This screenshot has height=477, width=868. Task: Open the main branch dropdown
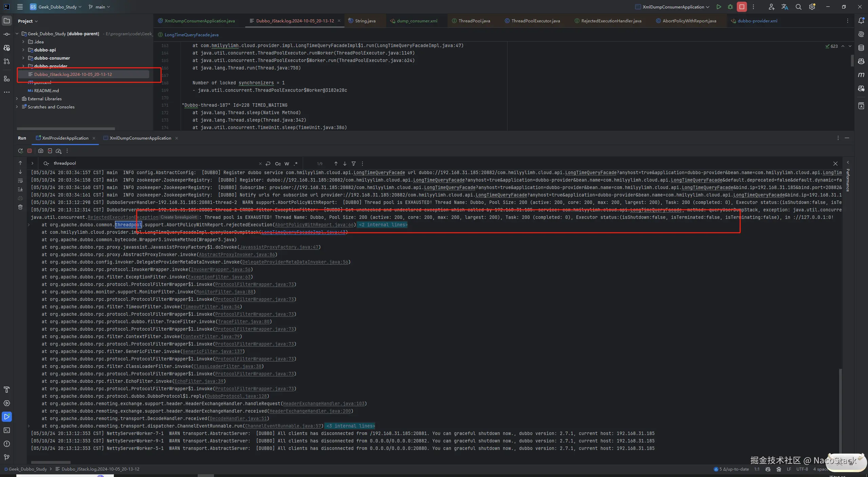99,7
